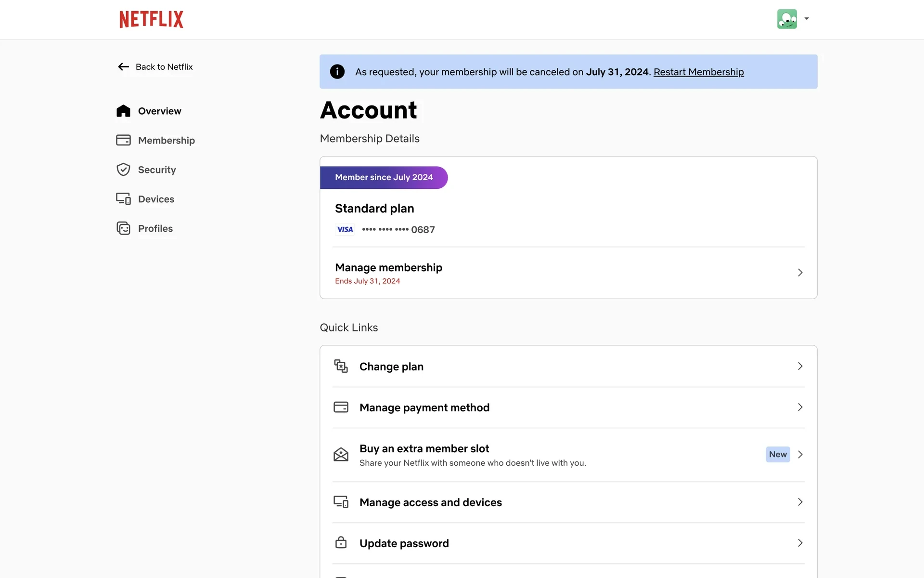924x578 pixels.
Task: Click the Update password lock icon
Action: point(341,542)
